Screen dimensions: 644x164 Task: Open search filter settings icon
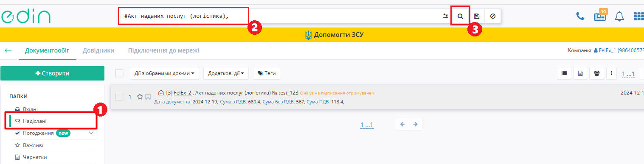click(x=445, y=16)
